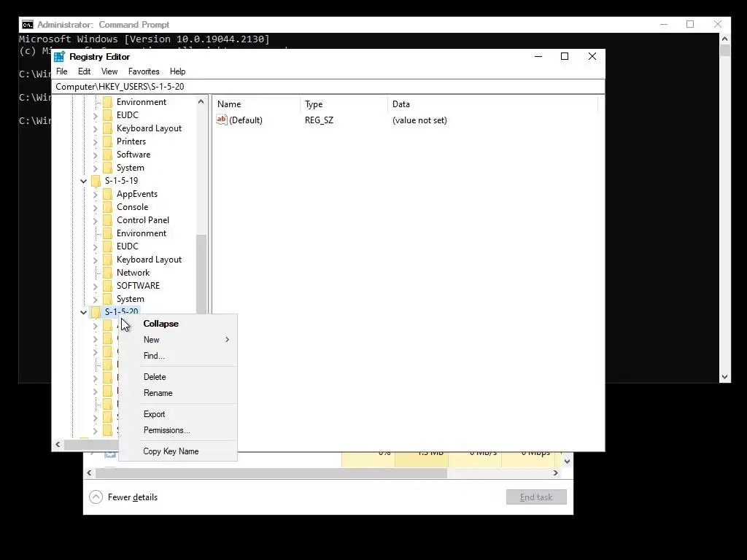Click the folder icon next to Network
747x560 pixels.
(x=108, y=273)
